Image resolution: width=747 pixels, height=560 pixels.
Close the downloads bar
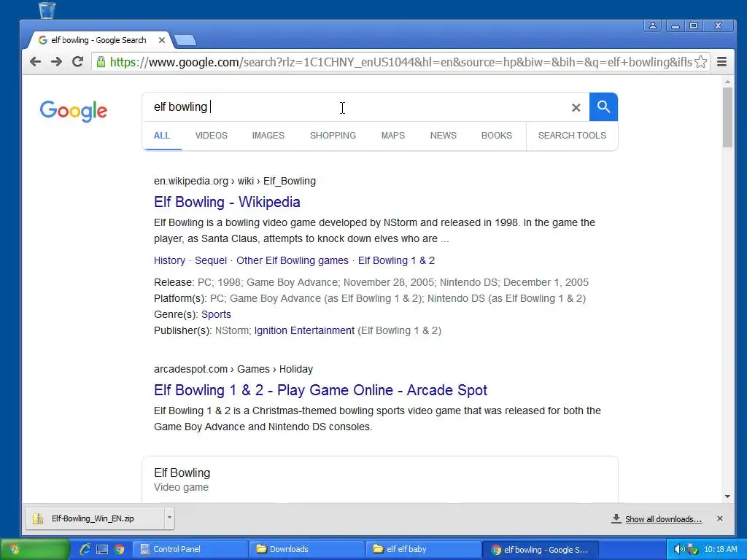click(720, 518)
